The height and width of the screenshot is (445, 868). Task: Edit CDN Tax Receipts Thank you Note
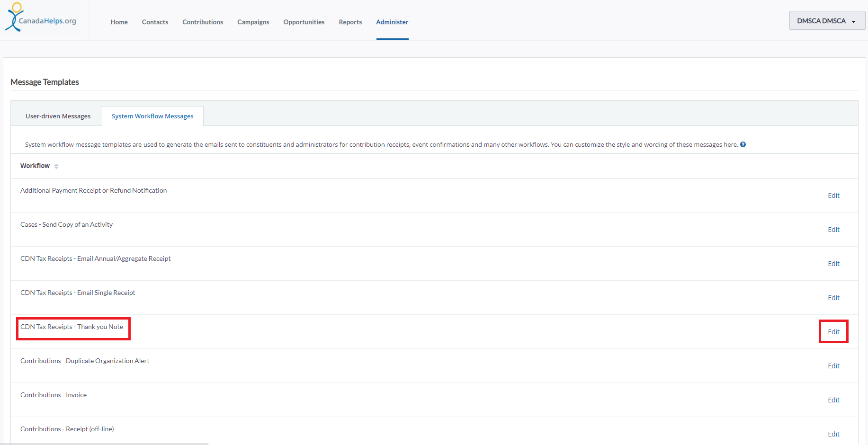click(x=833, y=332)
